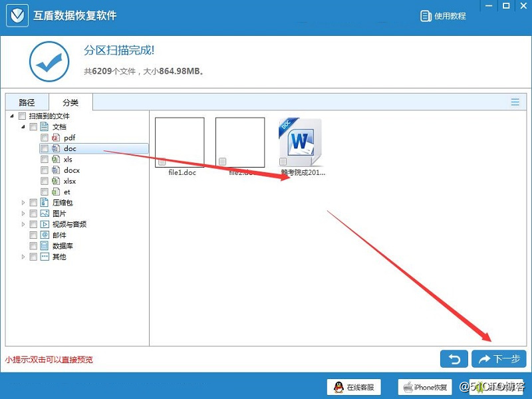
Task: Click the 分区扫描完成! heading text
Action: pyautogui.click(x=119, y=51)
